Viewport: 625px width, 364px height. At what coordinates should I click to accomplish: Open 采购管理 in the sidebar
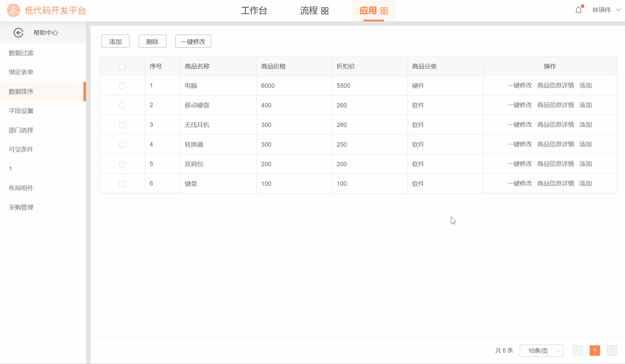[x=43, y=207]
